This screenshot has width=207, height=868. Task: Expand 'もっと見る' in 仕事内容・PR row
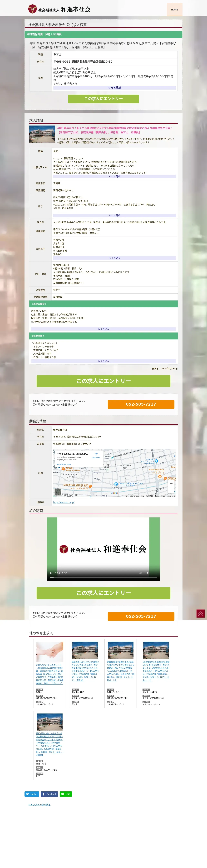[114, 177]
